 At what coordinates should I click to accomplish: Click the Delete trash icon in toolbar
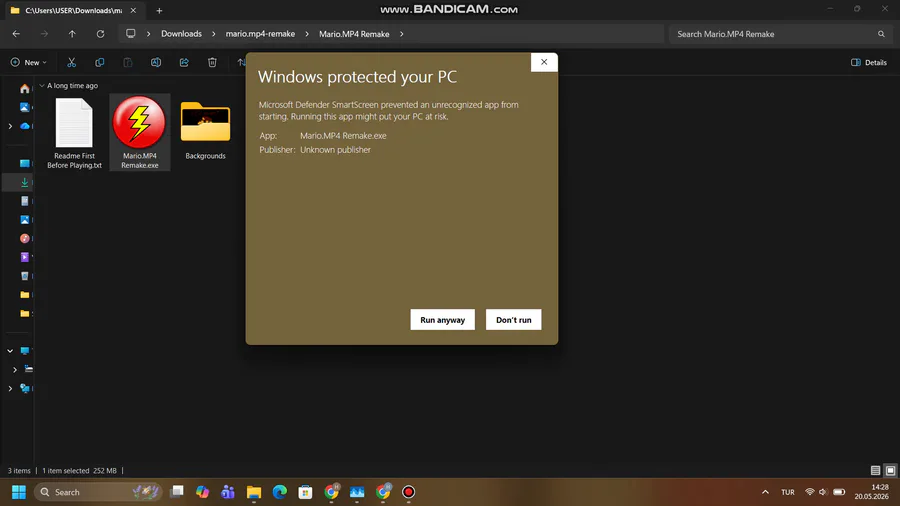[x=212, y=62]
